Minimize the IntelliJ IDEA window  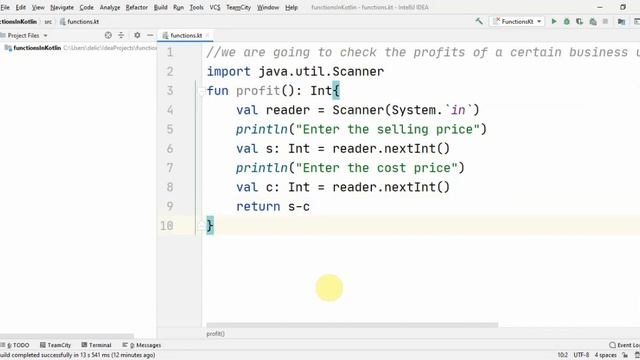(600, 7)
